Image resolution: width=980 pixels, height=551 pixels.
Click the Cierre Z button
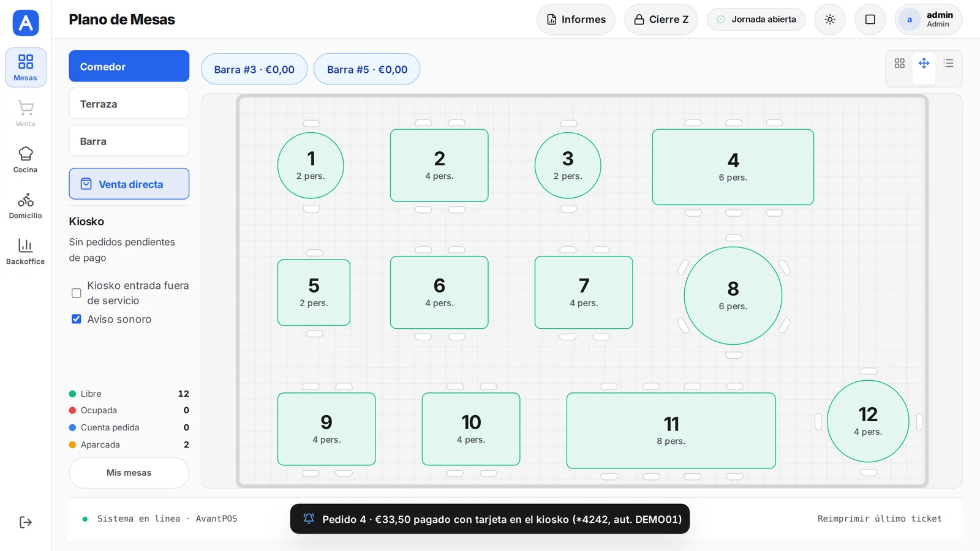coord(661,20)
